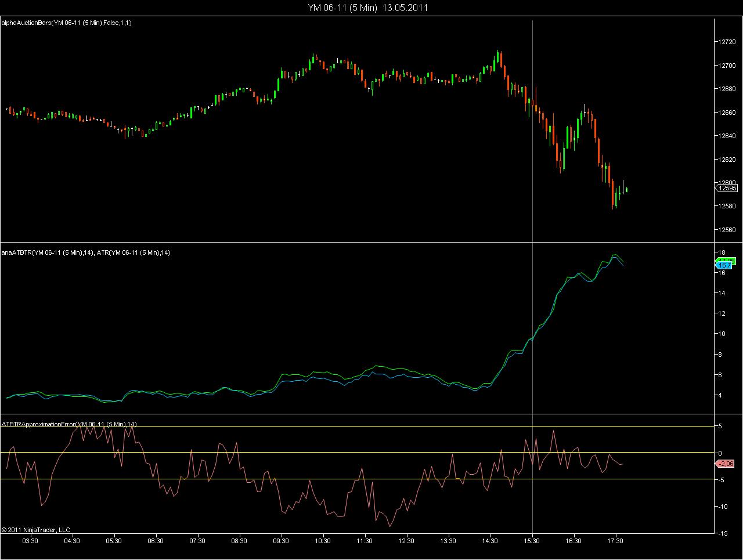This screenshot has width=743, height=560.
Task: Click the error value marker -2,06
Action: [726, 464]
